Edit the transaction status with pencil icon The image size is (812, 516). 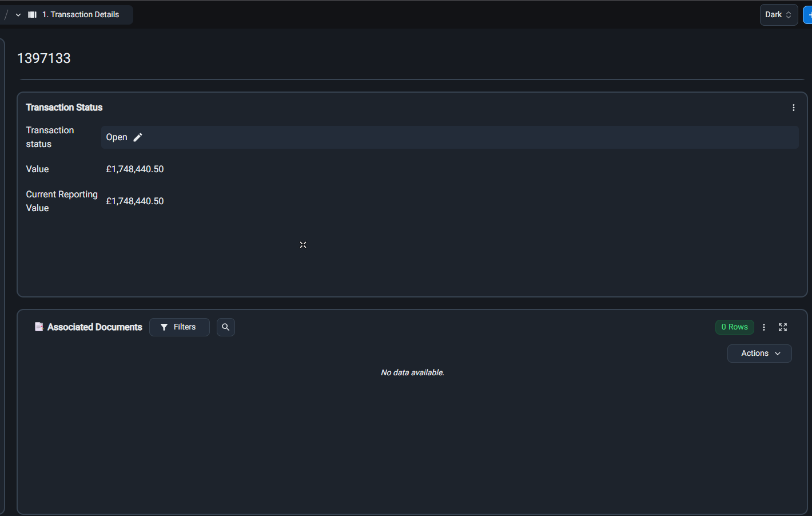[x=137, y=137]
